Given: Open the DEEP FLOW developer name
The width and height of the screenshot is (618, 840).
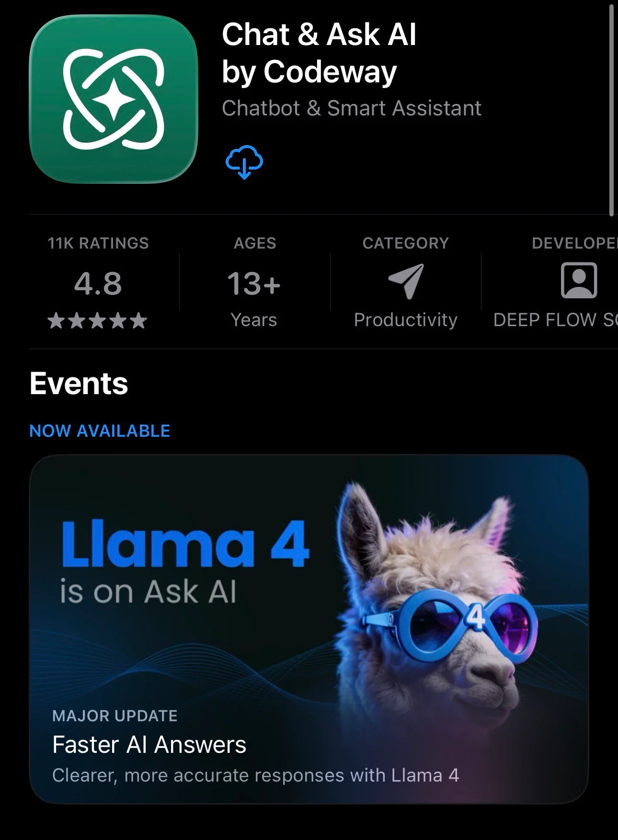Looking at the screenshot, I should click(x=556, y=320).
